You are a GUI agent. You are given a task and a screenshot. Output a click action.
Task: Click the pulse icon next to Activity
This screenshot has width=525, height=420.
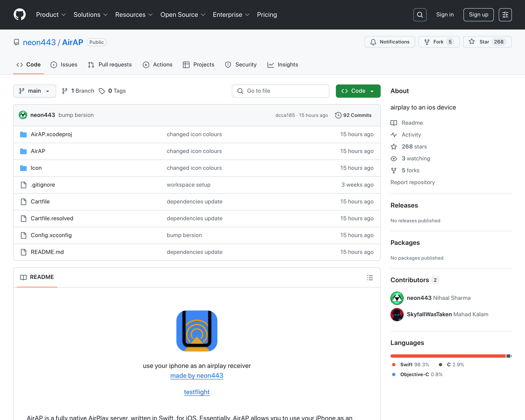[394, 135]
